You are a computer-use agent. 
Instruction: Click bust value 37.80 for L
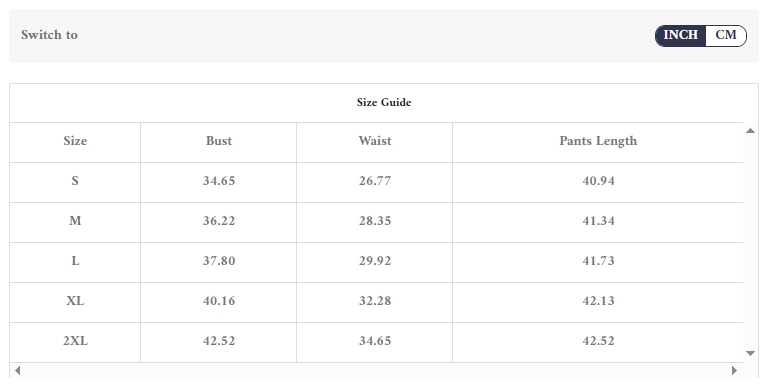click(x=219, y=261)
